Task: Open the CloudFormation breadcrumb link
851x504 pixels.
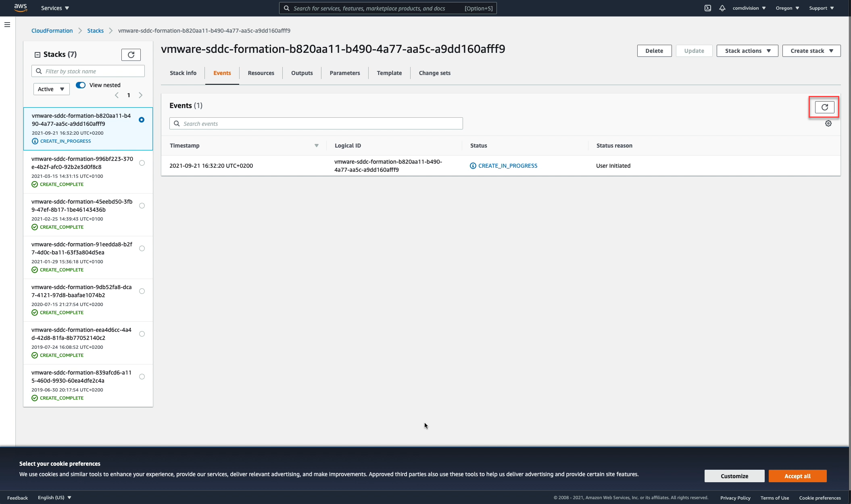Action: (52, 31)
